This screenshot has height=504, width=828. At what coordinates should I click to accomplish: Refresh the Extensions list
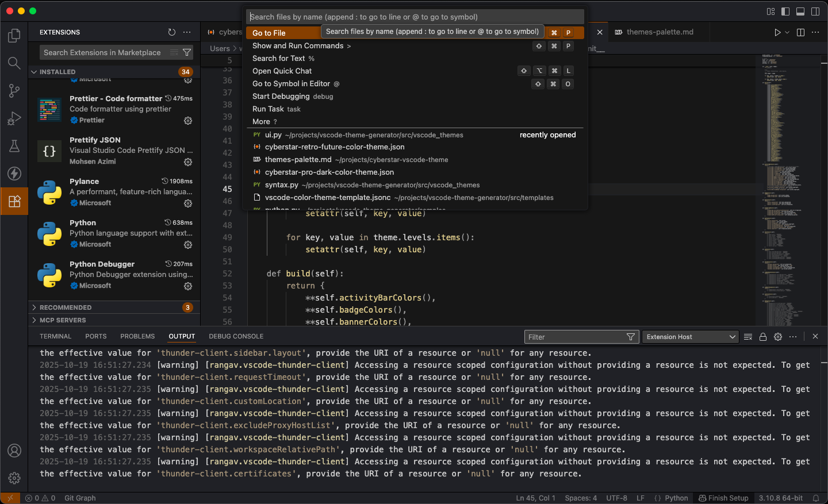[x=172, y=32]
